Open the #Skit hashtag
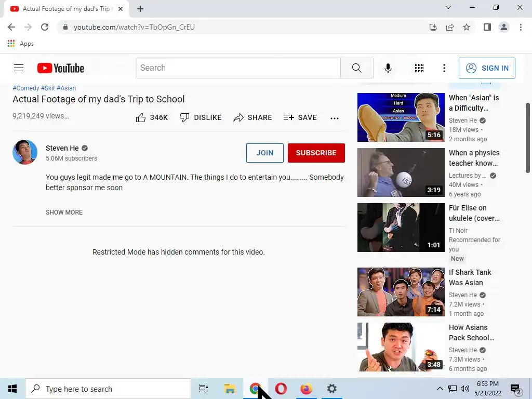 pyautogui.click(x=48, y=88)
